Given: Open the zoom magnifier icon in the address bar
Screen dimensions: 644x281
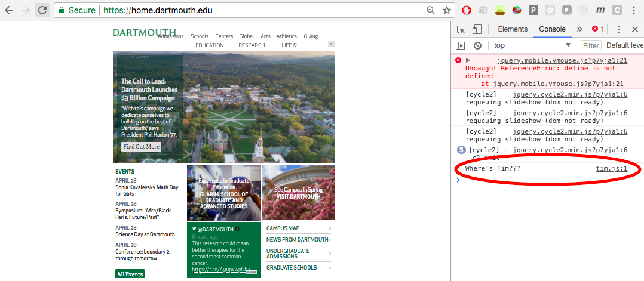Looking at the screenshot, I should tap(430, 10).
